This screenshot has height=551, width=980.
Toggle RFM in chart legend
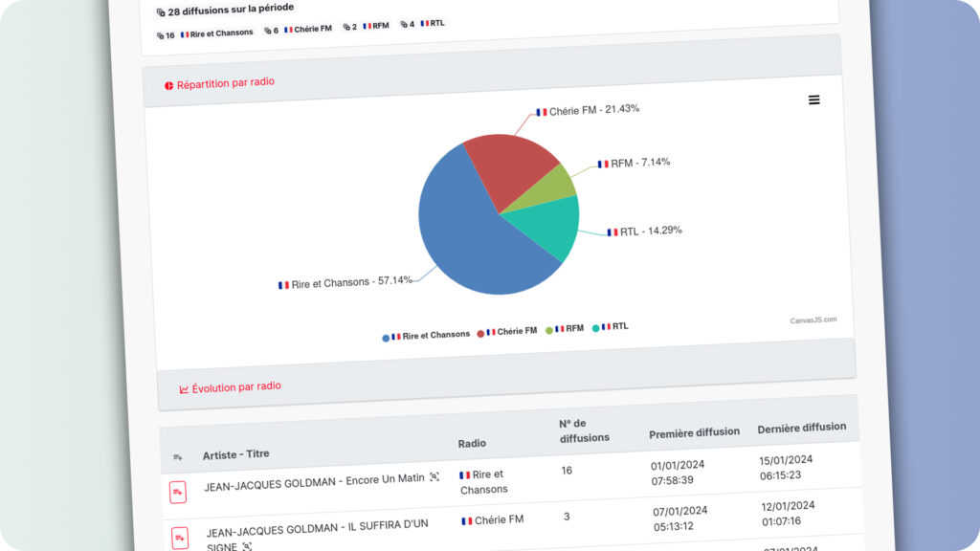565,329
